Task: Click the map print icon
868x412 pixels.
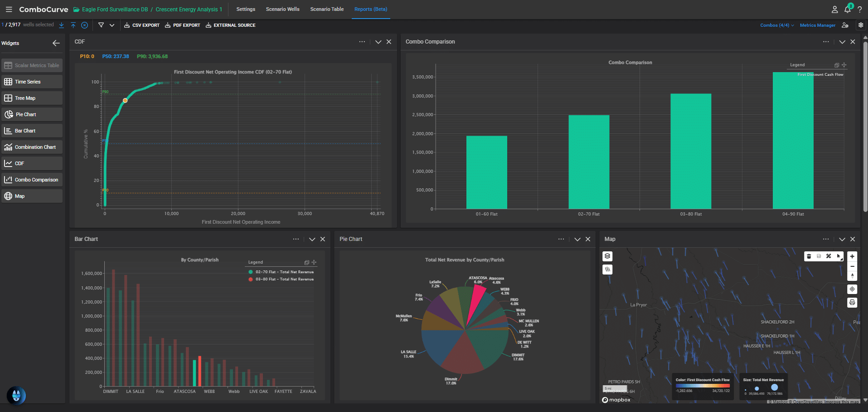Action: (852, 303)
